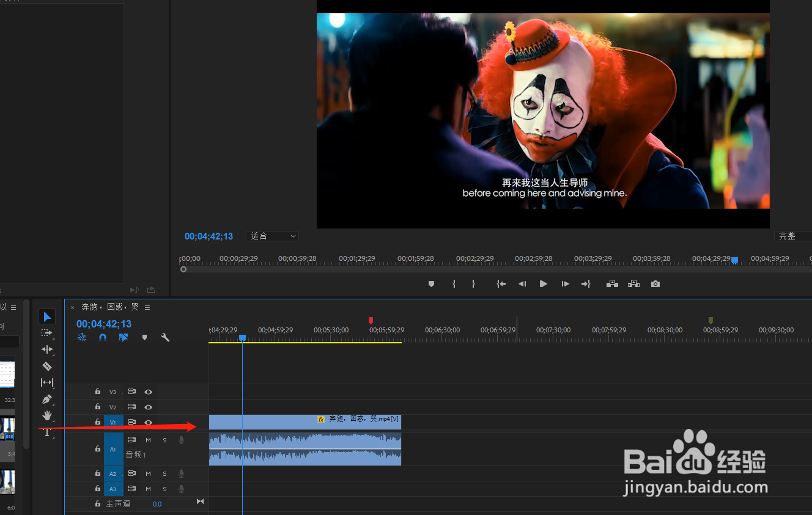
Task: Select the Ripple Edit tool
Action: 47,349
